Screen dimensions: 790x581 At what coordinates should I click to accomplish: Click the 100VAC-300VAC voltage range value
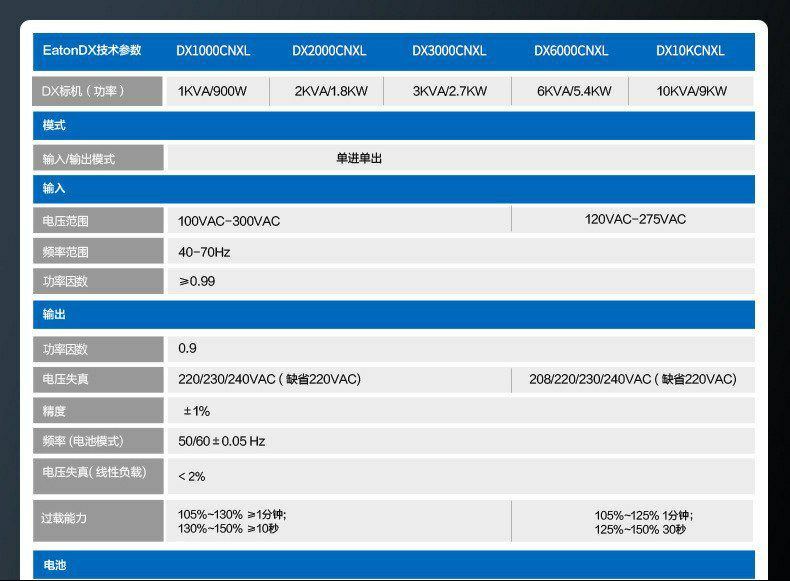point(229,221)
